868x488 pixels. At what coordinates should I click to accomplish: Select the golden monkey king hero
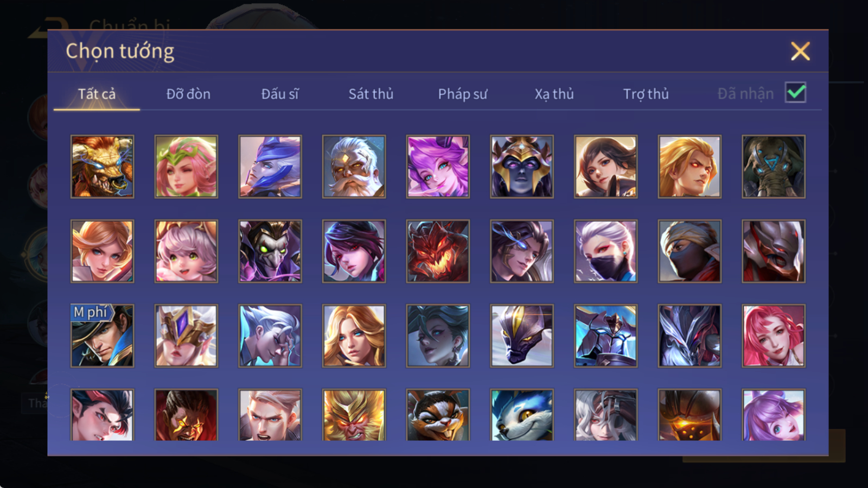[x=354, y=414]
